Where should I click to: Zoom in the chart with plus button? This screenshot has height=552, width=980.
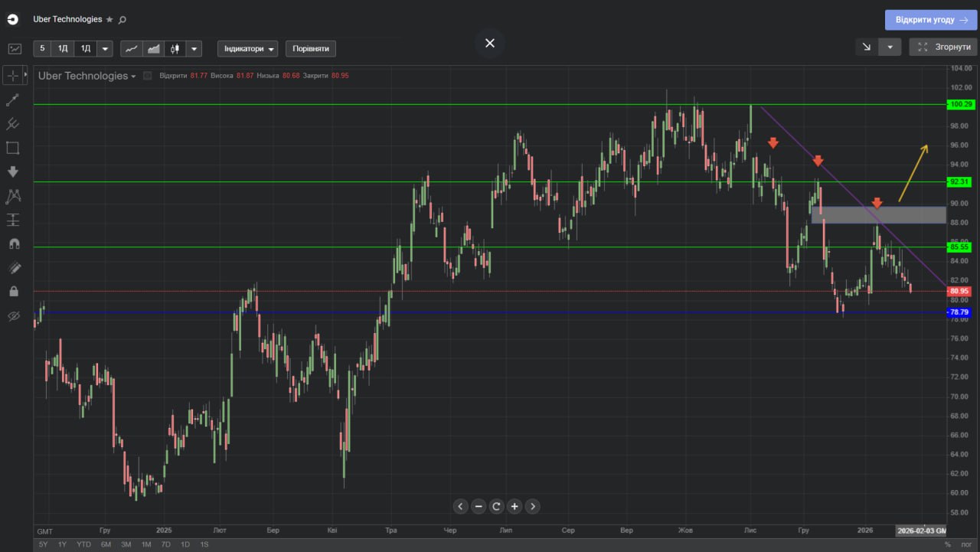click(x=514, y=506)
